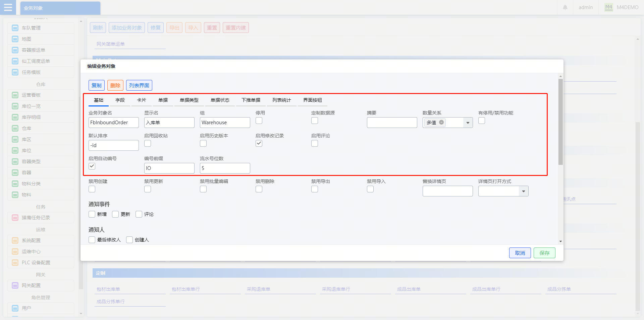
Task: Click the M4 logo icon
Action: (608, 7)
